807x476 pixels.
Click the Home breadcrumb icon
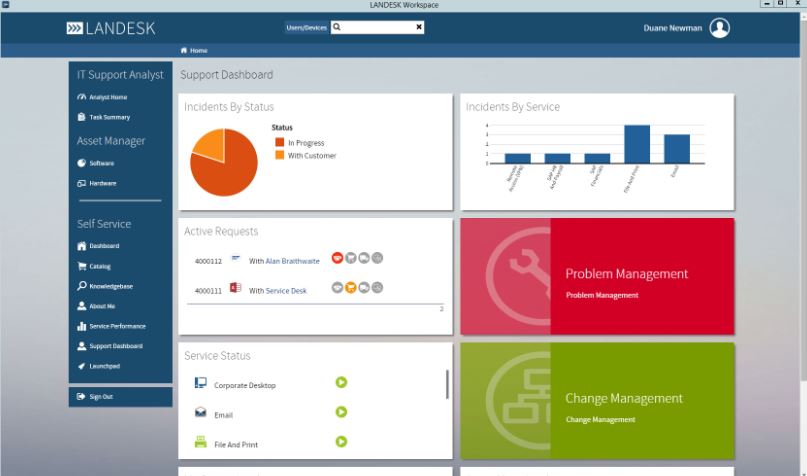point(184,50)
